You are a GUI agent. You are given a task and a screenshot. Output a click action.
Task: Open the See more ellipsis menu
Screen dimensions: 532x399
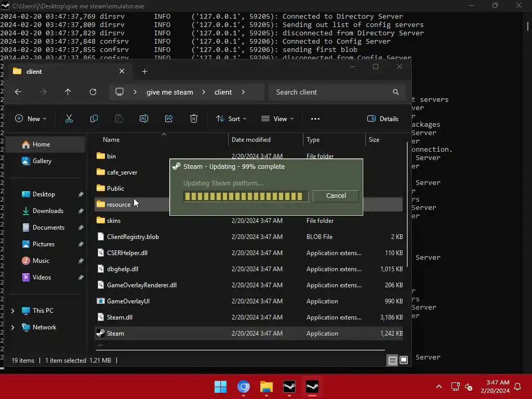coord(315,119)
